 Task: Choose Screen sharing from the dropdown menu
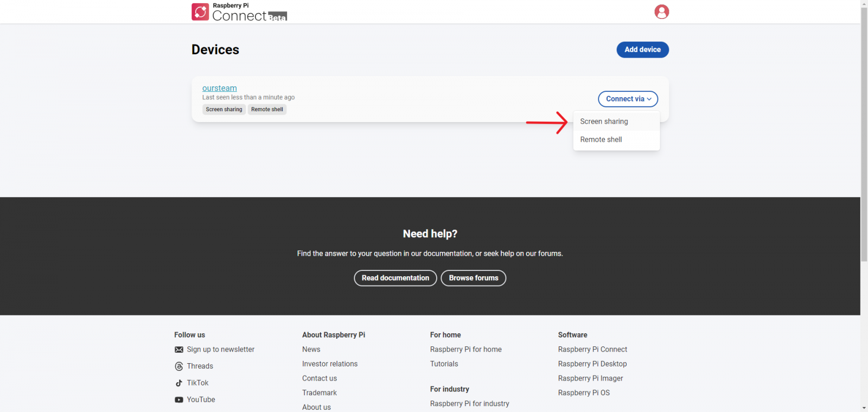[616, 122]
